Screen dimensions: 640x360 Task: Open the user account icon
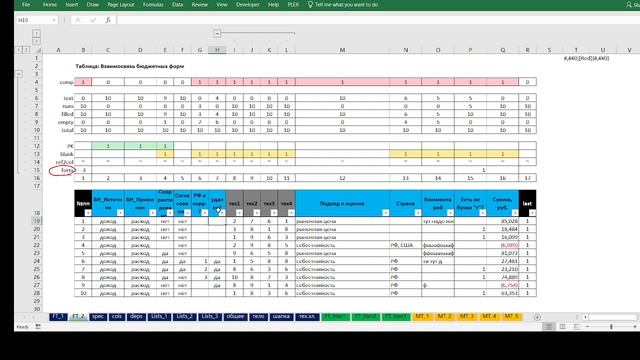[x=628, y=4]
